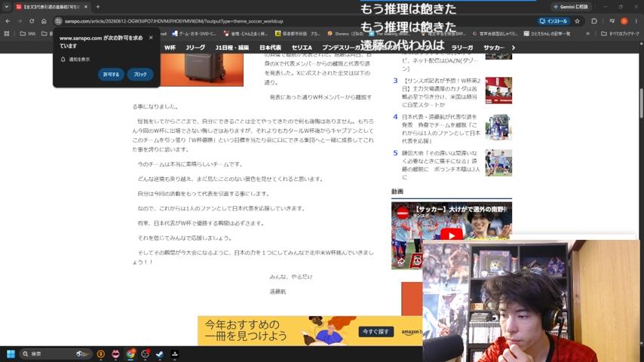Bookmark this page with the star icon

[577, 21]
